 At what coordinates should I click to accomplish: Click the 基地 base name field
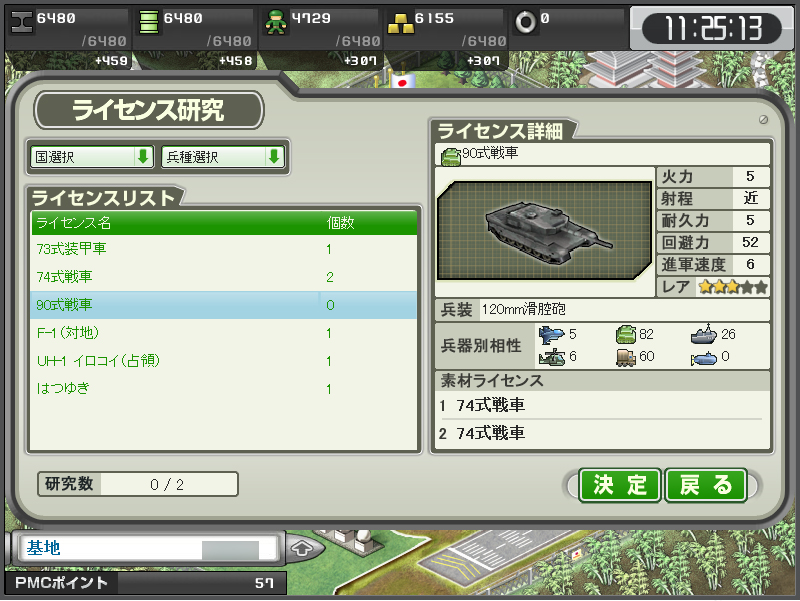click(145, 548)
